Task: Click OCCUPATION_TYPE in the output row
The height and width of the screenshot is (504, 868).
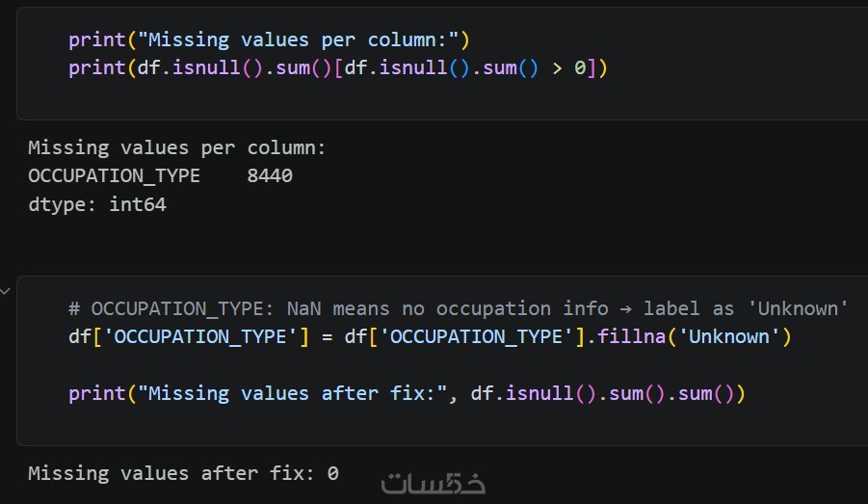Action: coord(114,176)
